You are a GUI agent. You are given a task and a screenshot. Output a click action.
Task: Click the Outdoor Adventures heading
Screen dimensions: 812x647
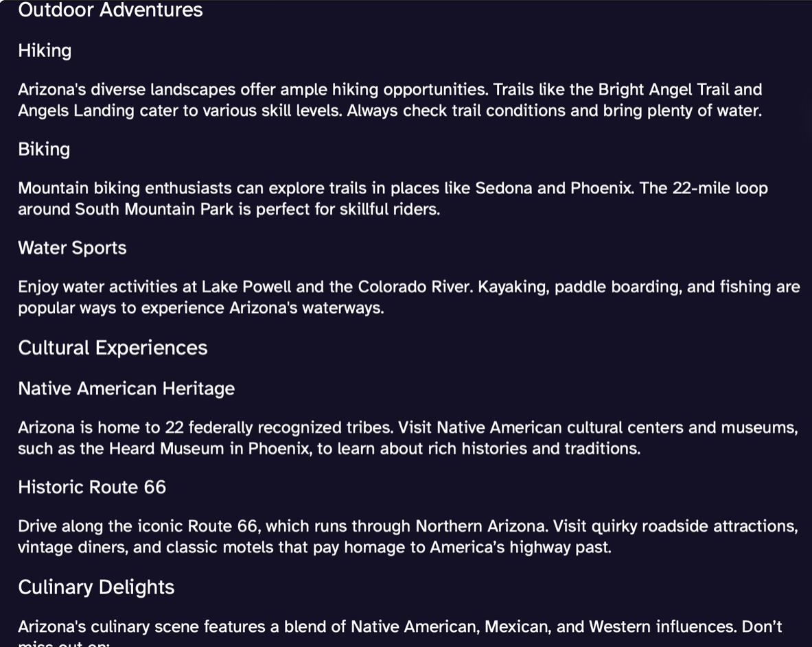point(111,10)
